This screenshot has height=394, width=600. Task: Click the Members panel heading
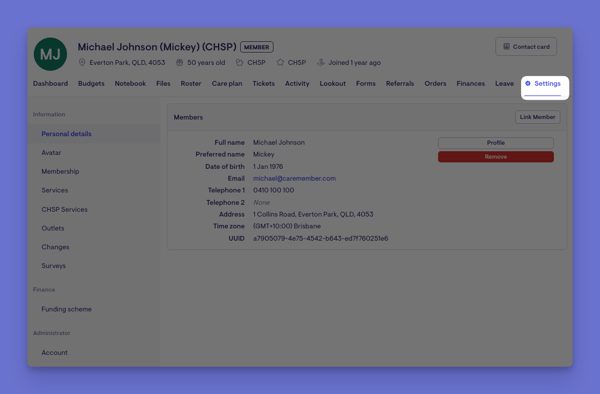(x=188, y=117)
